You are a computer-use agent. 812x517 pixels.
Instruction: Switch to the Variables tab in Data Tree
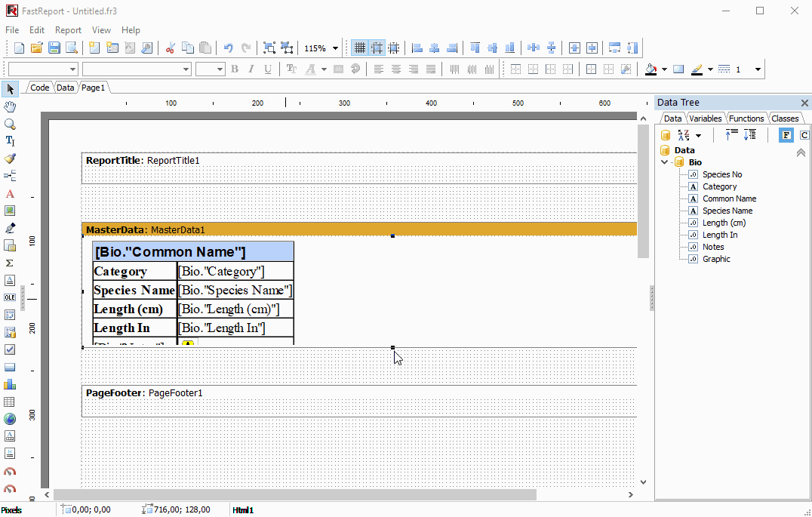coord(706,118)
